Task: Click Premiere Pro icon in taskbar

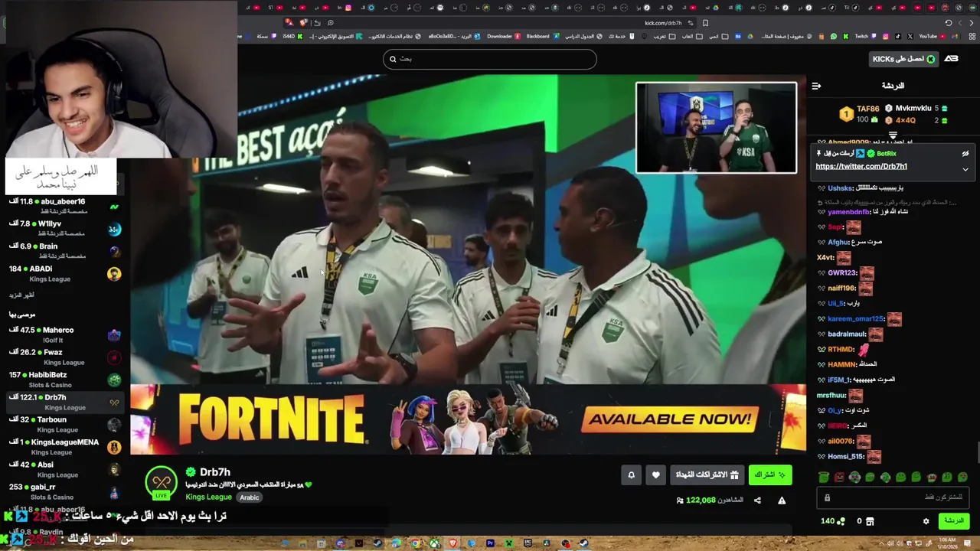Action: pyautogui.click(x=490, y=543)
